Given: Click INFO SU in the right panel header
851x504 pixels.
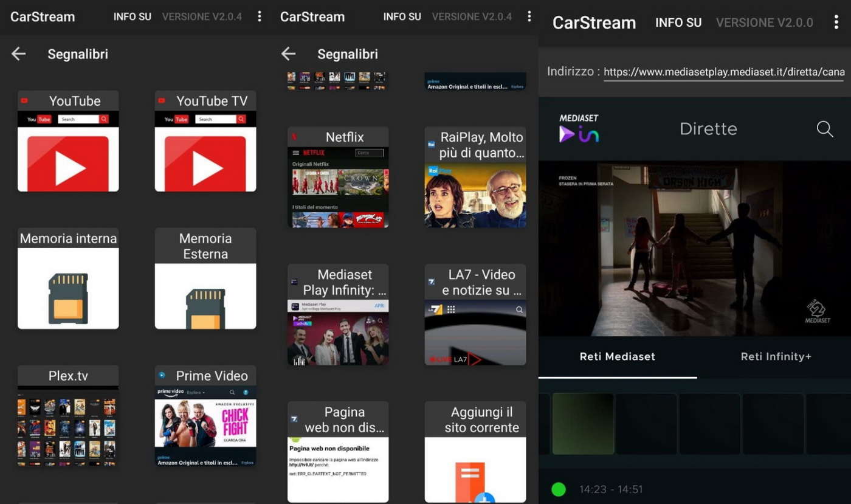Looking at the screenshot, I should click(678, 23).
